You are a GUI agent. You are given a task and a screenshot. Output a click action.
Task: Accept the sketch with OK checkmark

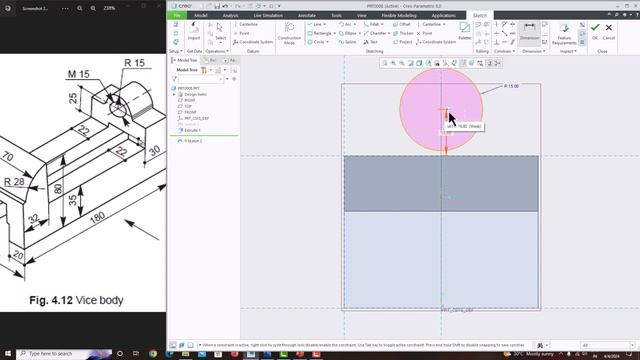coord(595,31)
